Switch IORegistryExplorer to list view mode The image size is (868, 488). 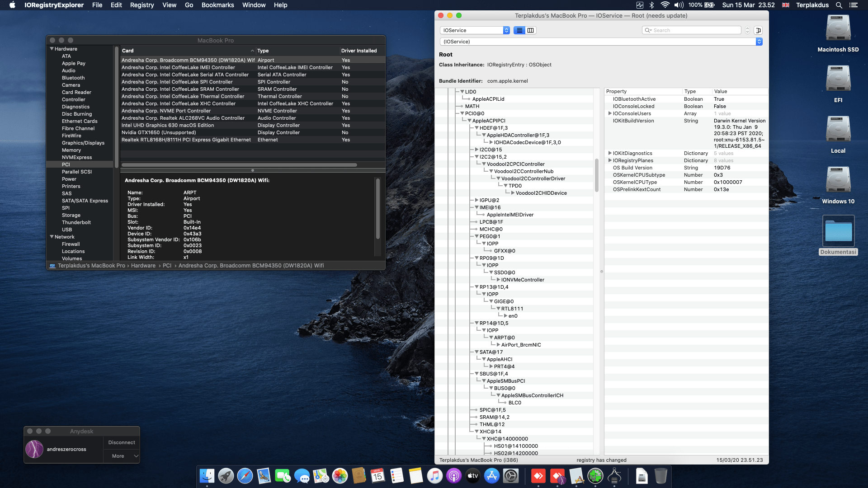[519, 30]
